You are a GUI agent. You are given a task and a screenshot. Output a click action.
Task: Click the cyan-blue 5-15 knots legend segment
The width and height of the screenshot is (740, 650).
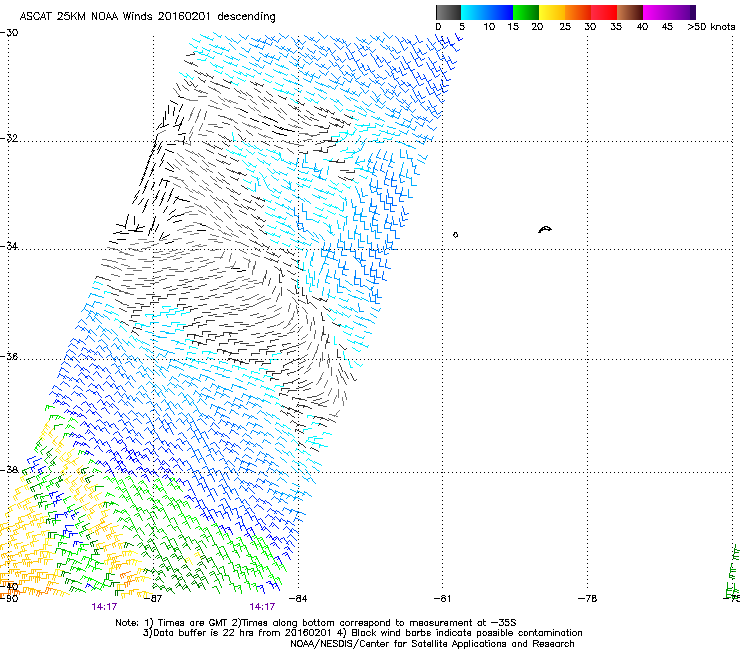487,12
